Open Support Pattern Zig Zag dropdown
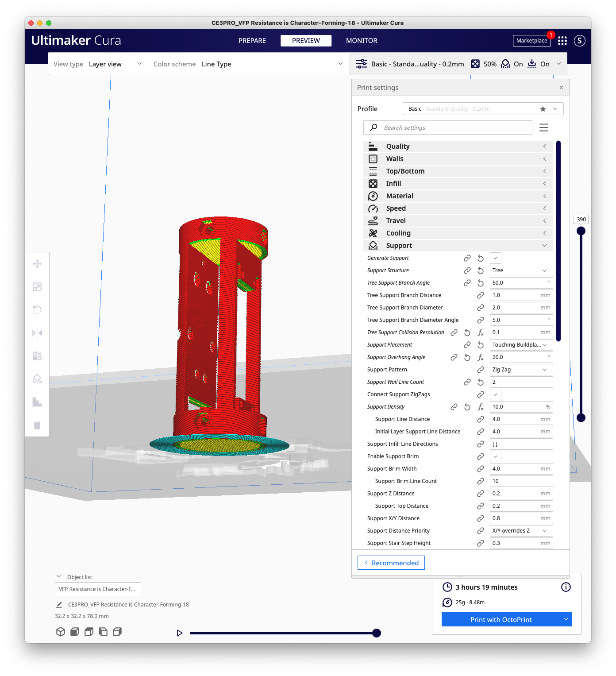Image resolution: width=616 pixels, height=676 pixels. coord(521,370)
